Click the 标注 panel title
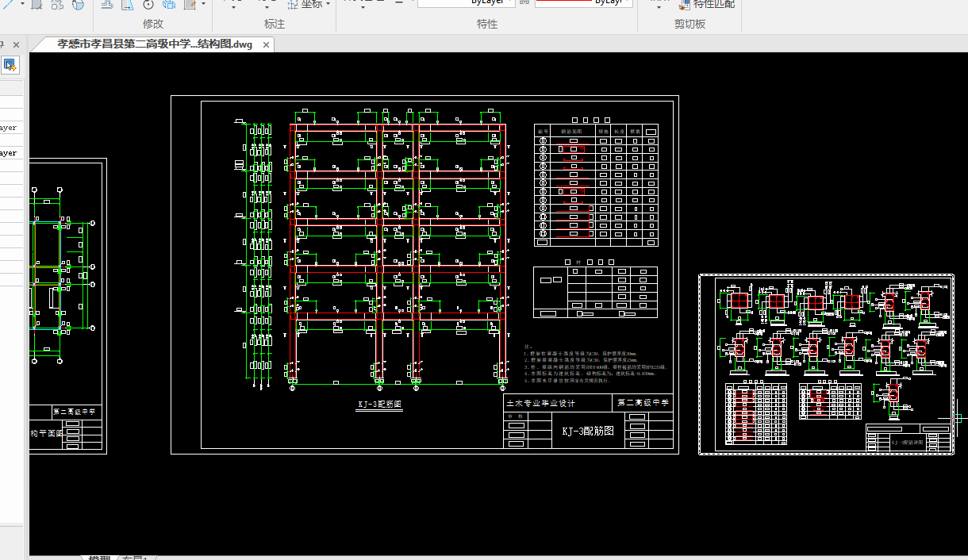Viewport: 968px width, 560px height. pyautogui.click(x=275, y=24)
